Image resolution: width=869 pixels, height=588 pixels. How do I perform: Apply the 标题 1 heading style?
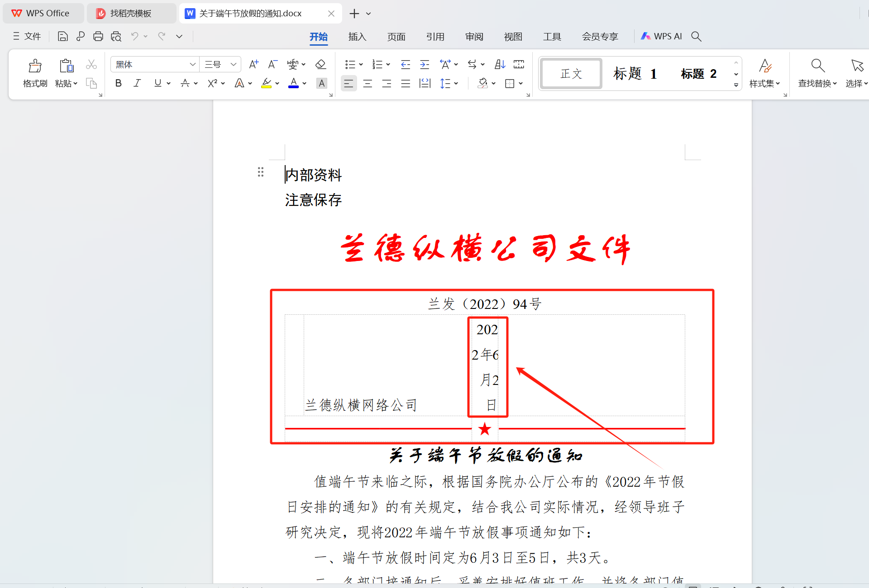click(635, 74)
